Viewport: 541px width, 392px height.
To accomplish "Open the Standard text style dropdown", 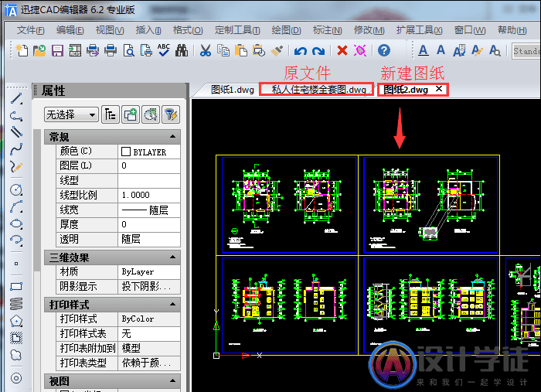I will tap(526, 51).
